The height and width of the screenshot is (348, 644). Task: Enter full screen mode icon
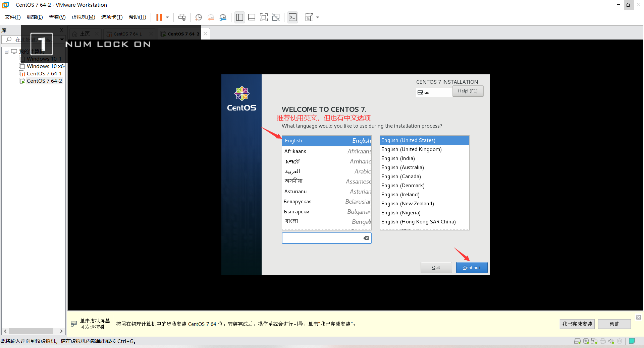264,17
